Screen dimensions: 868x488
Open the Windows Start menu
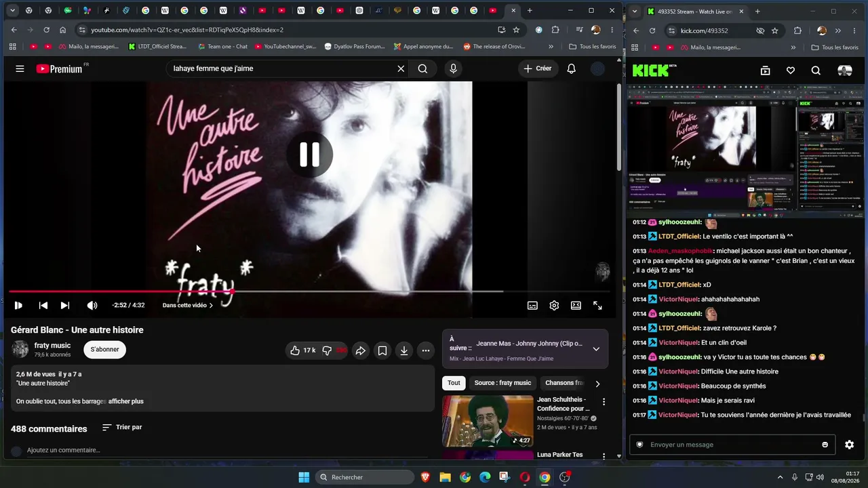(x=304, y=477)
